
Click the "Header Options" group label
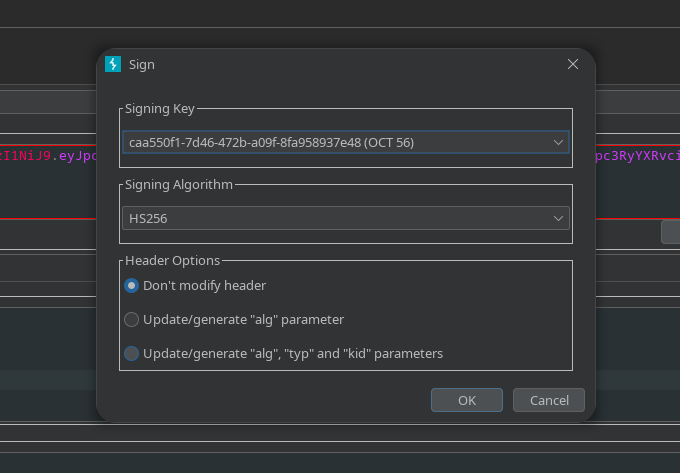point(172,260)
